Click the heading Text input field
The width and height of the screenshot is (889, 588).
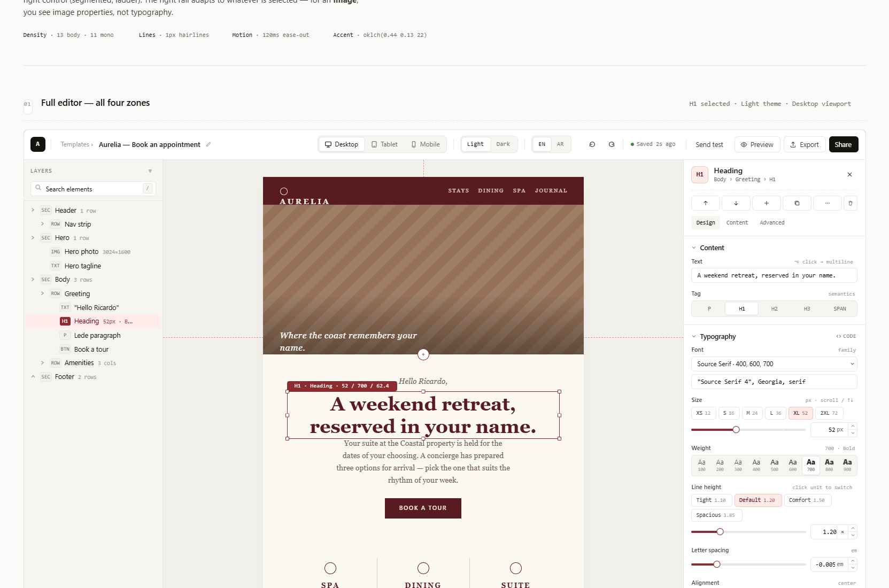[774, 275]
